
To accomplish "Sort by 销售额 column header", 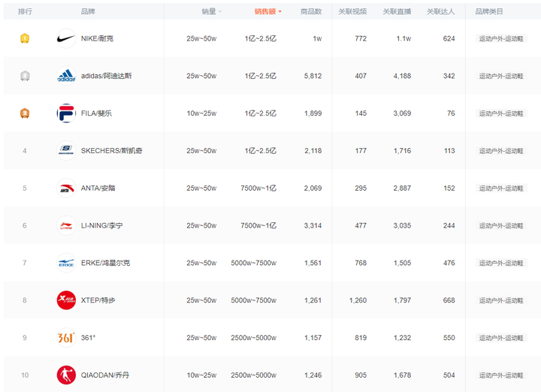I will click(x=267, y=11).
